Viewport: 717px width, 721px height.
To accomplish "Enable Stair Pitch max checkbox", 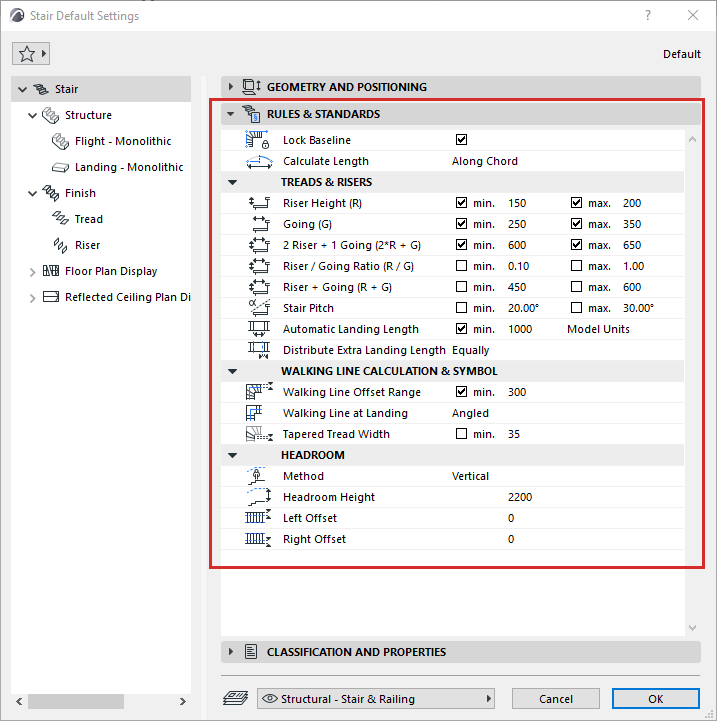I will click(x=576, y=308).
